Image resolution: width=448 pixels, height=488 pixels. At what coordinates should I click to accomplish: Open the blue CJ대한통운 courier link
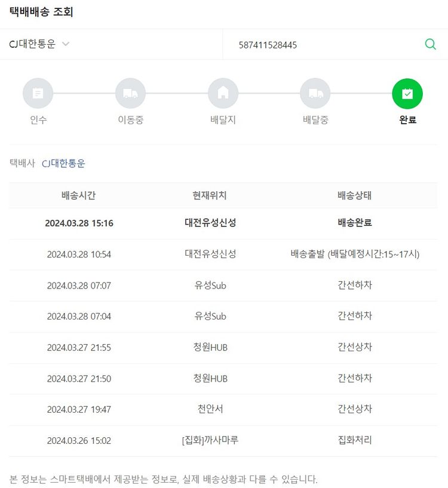pyautogui.click(x=63, y=163)
